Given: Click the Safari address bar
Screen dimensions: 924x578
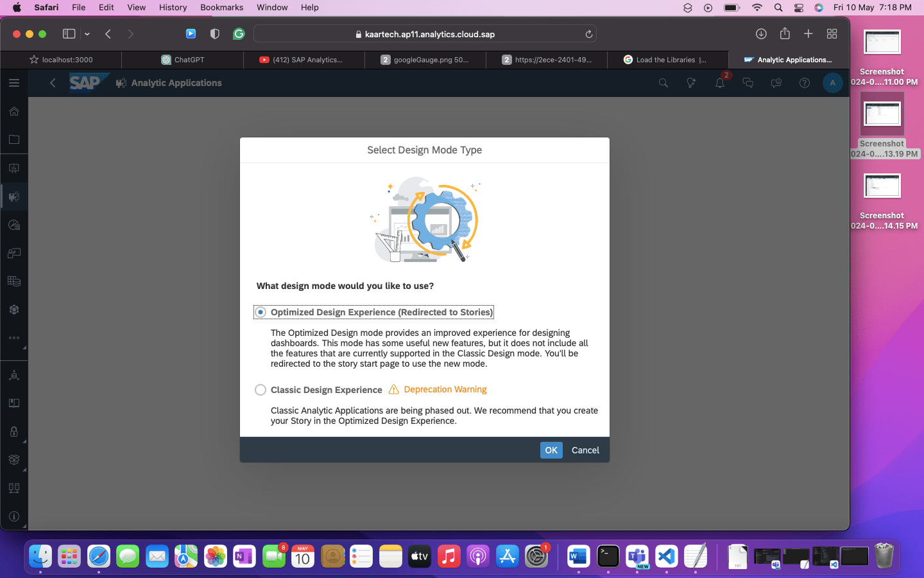Looking at the screenshot, I should coord(425,34).
